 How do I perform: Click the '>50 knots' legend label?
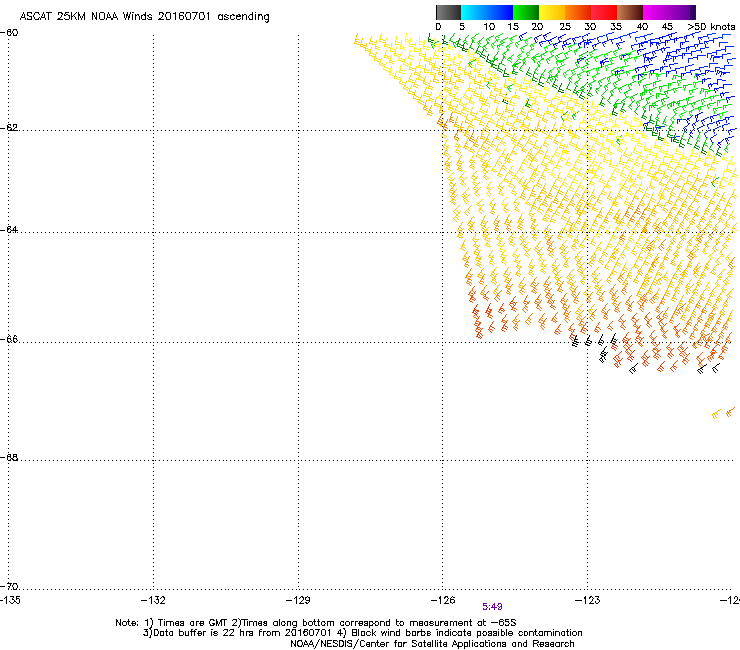point(712,27)
